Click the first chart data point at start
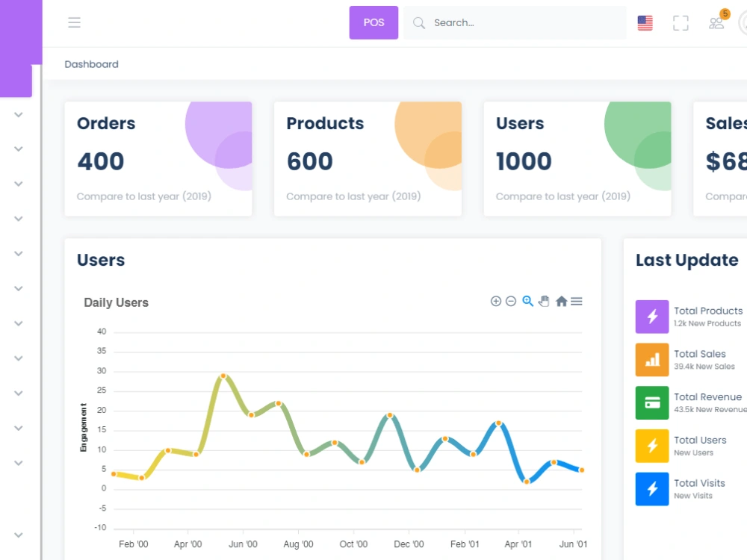747x560 pixels. (114, 474)
